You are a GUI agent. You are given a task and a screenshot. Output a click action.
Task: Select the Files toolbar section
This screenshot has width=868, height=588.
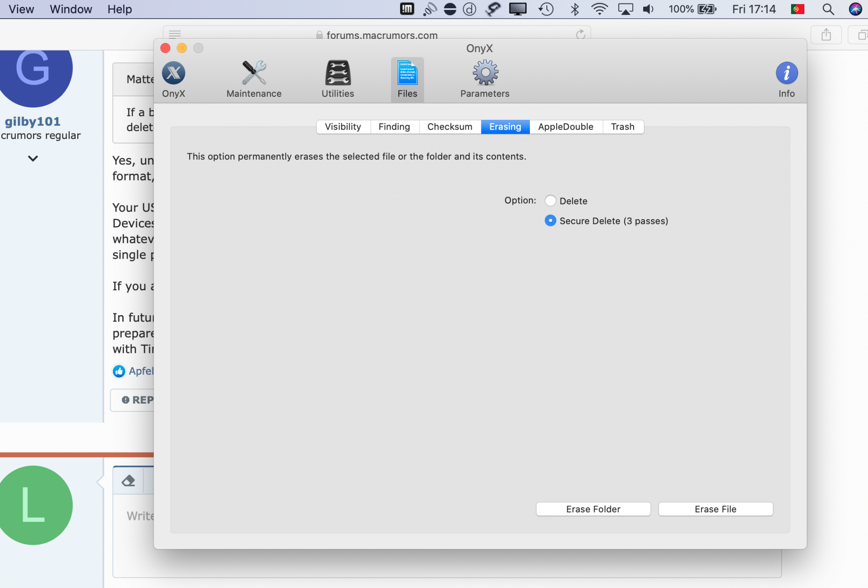pos(407,80)
